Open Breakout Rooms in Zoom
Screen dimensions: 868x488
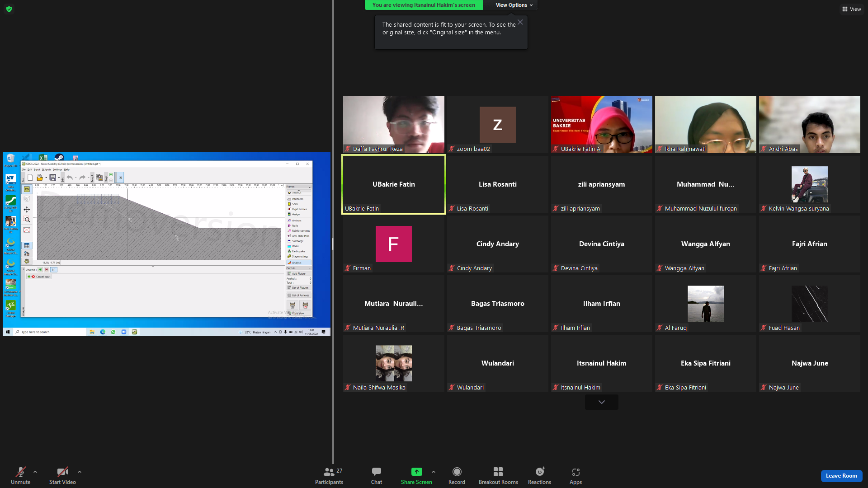[498, 476]
